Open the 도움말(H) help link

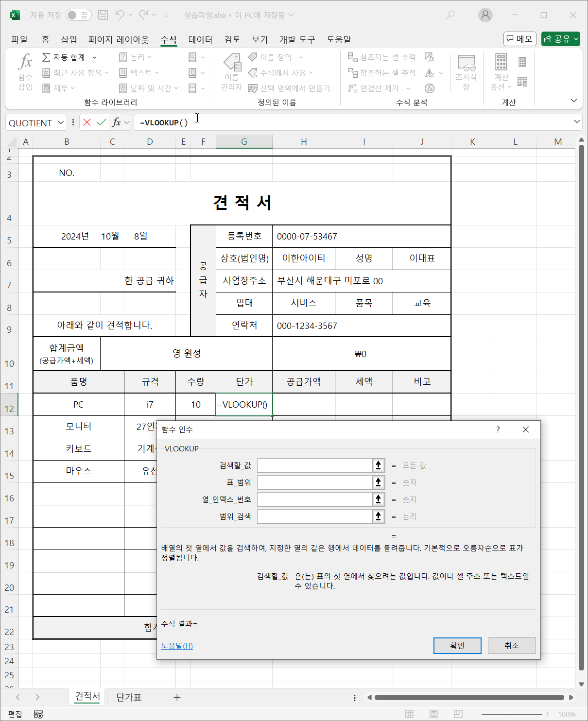[177, 646]
